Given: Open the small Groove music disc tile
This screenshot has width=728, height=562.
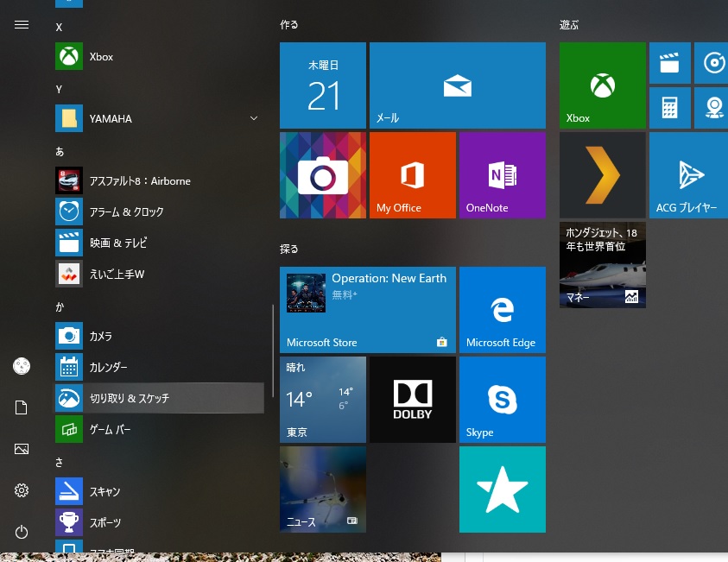Looking at the screenshot, I should click(712, 63).
